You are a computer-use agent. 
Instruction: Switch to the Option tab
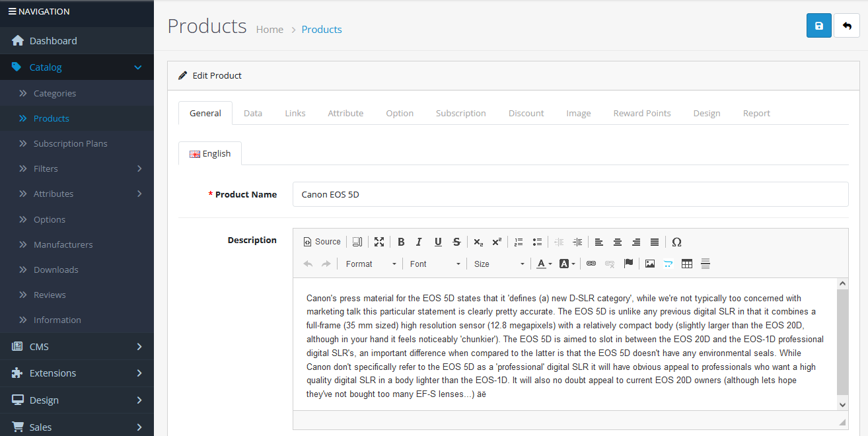point(400,113)
